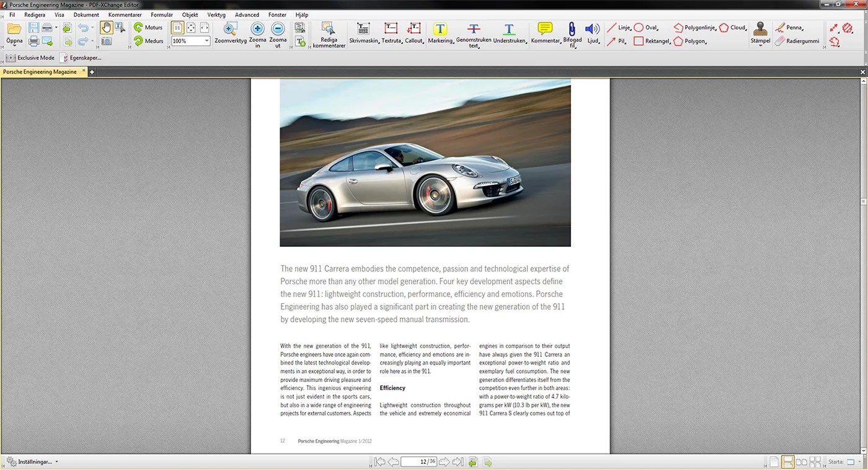The width and height of the screenshot is (868, 470).
Task: Open a file with the Öppna folder icon
Action: tap(14, 33)
